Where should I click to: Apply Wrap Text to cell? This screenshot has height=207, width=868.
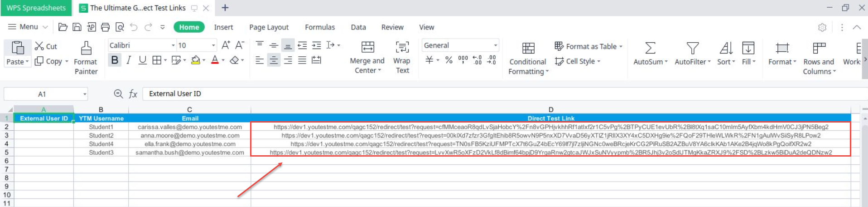click(402, 47)
